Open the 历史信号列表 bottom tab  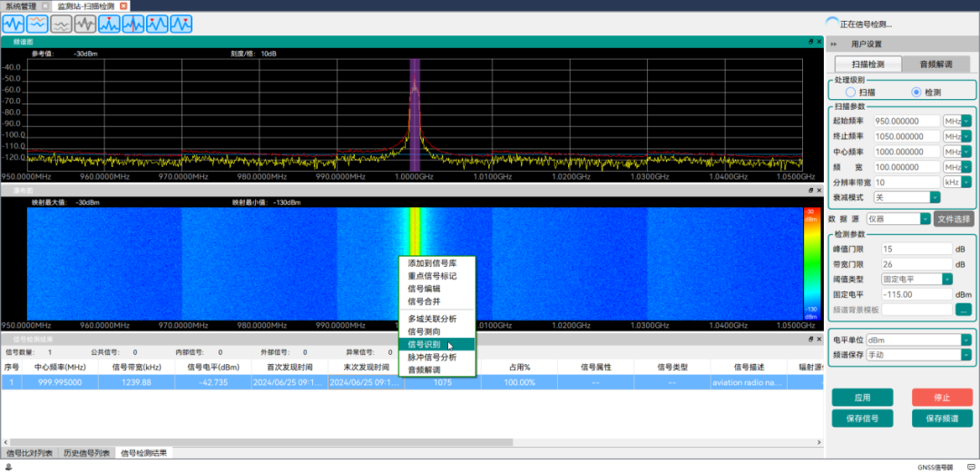pos(87,453)
